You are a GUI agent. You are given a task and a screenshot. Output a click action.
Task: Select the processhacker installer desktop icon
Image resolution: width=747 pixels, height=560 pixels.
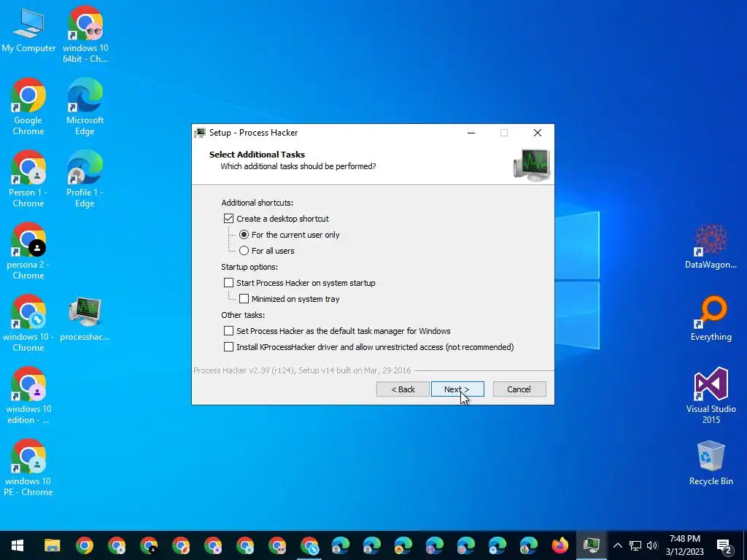pos(85,318)
